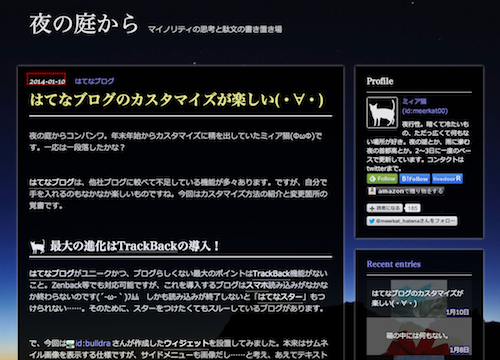The width and height of the screenshot is (500, 360).
Task: Click the white cat profile picture
Action: (382, 113)
